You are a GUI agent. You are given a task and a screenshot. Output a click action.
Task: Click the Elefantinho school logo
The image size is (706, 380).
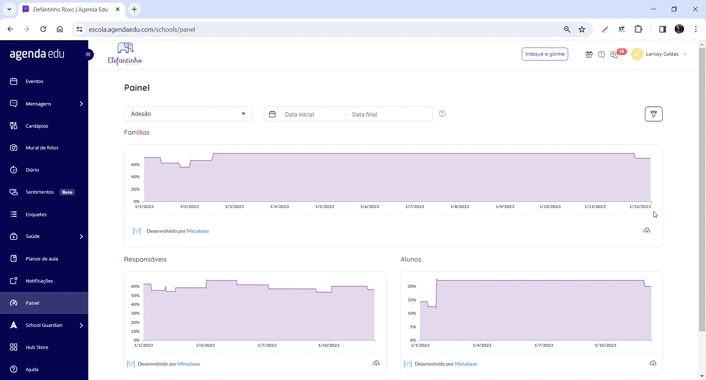125,54
